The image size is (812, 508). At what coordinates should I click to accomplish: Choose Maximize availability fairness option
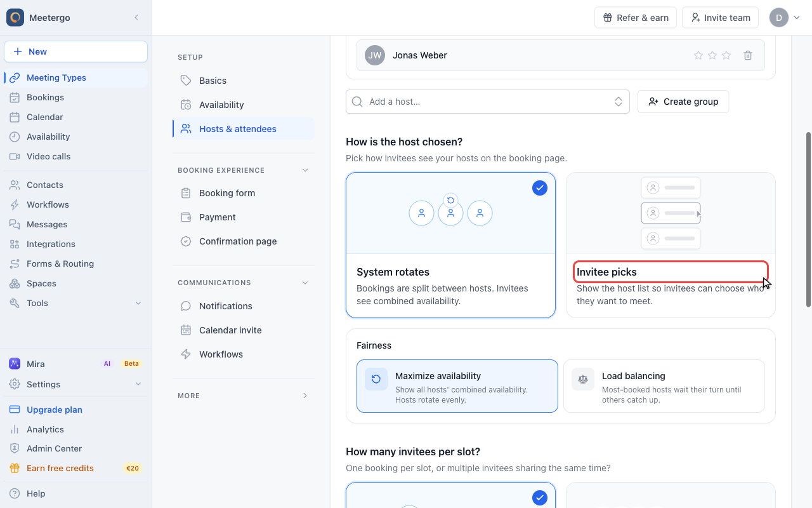(x=457, y=386)
